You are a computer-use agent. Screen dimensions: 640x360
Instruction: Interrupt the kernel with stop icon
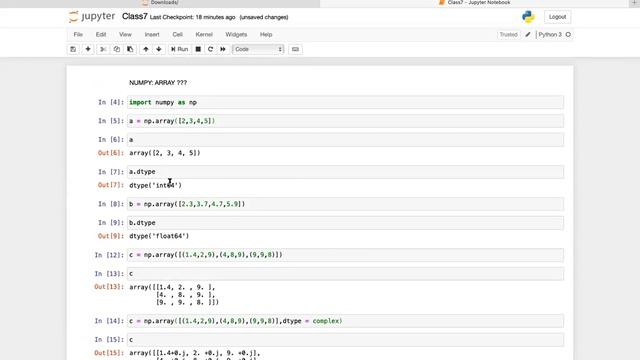click(x=198, y=49)
